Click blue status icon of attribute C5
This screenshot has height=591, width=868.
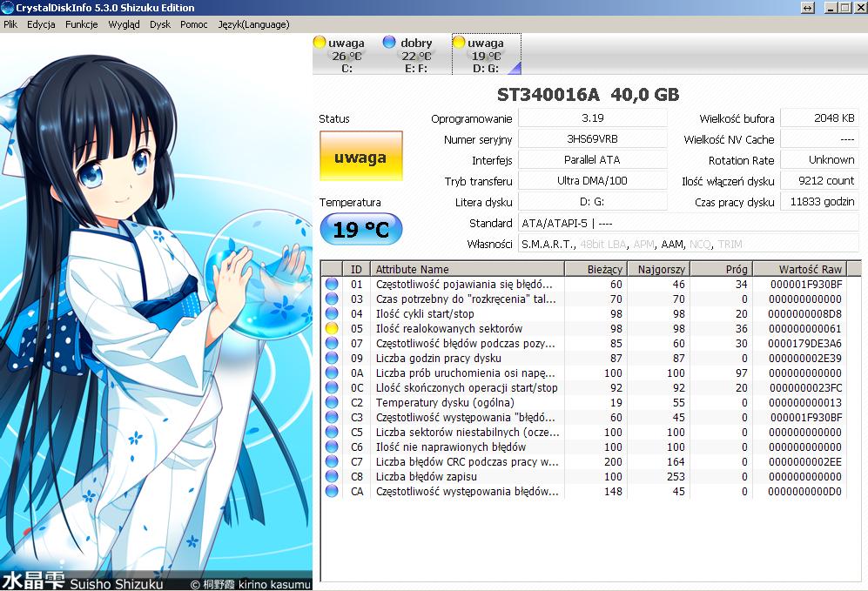[x=332, y=433]
